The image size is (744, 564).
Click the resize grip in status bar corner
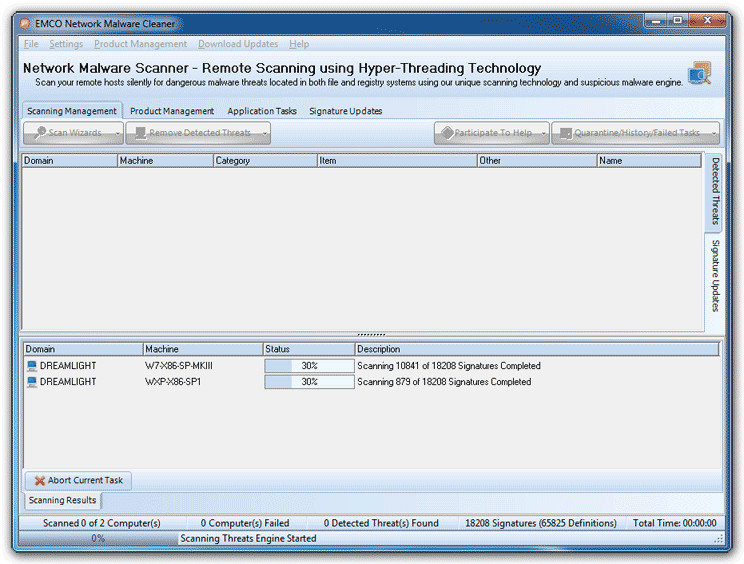pos(719,539)
